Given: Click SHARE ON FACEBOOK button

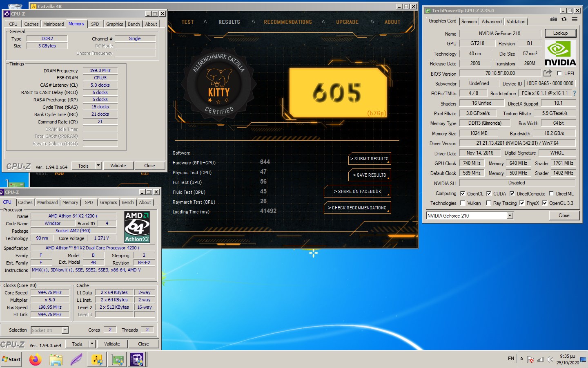Looking at the screenshot, I should tap(357, 191).
